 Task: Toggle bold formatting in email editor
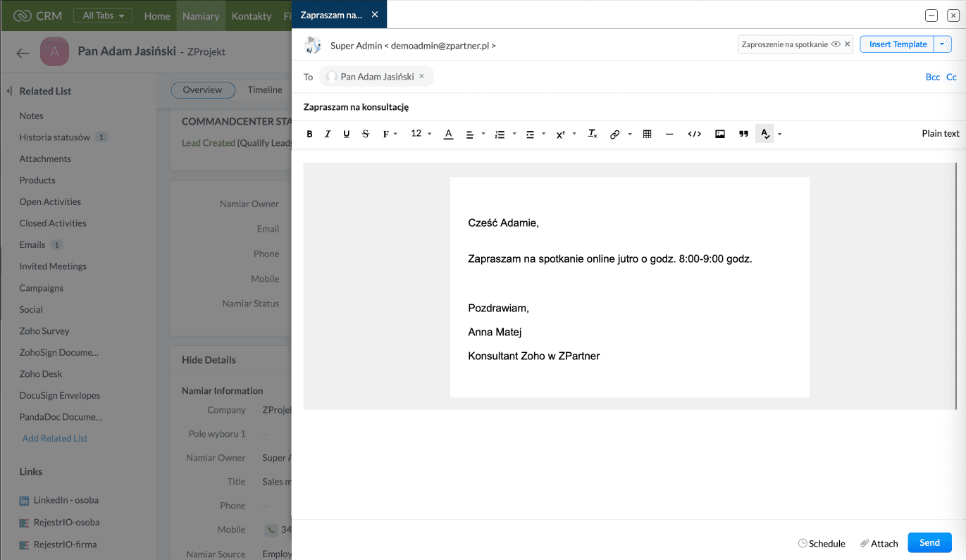309,134
